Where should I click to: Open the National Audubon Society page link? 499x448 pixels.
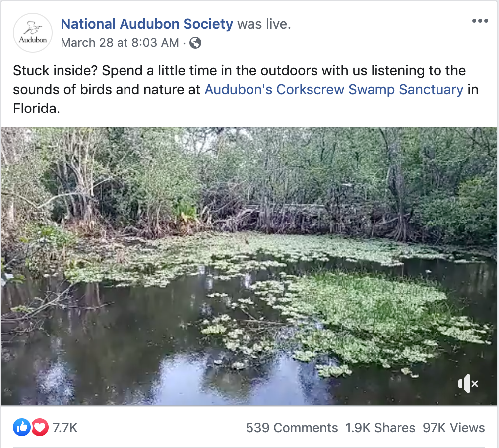click(x=147, y=24)
